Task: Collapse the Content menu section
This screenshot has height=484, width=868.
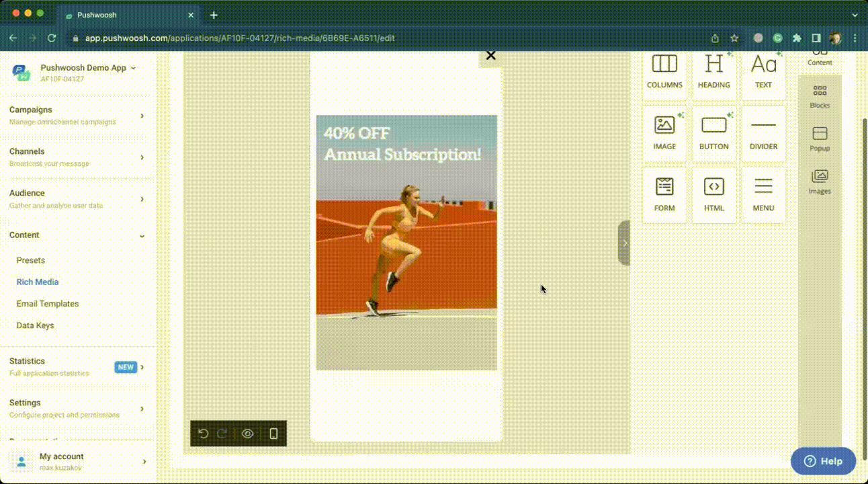Action: pyautogui.click(x=78, y=235)
